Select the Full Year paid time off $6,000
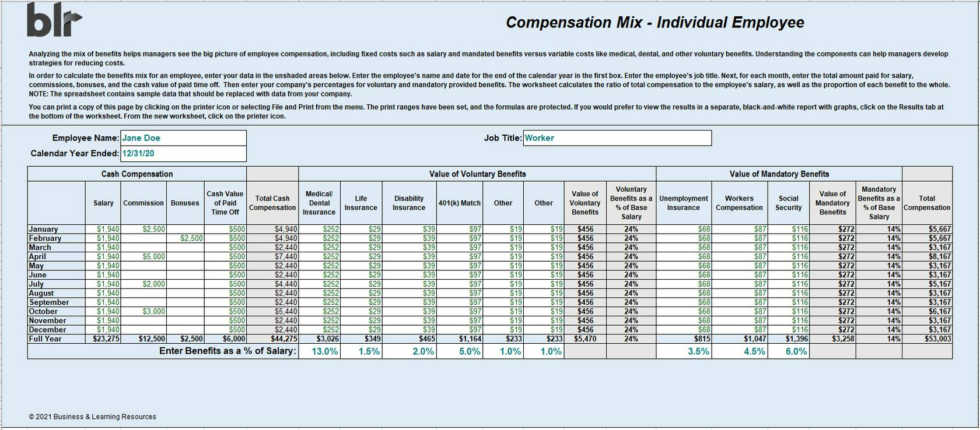This screenshot has height=430, width=980. click(x=225, y=339)
